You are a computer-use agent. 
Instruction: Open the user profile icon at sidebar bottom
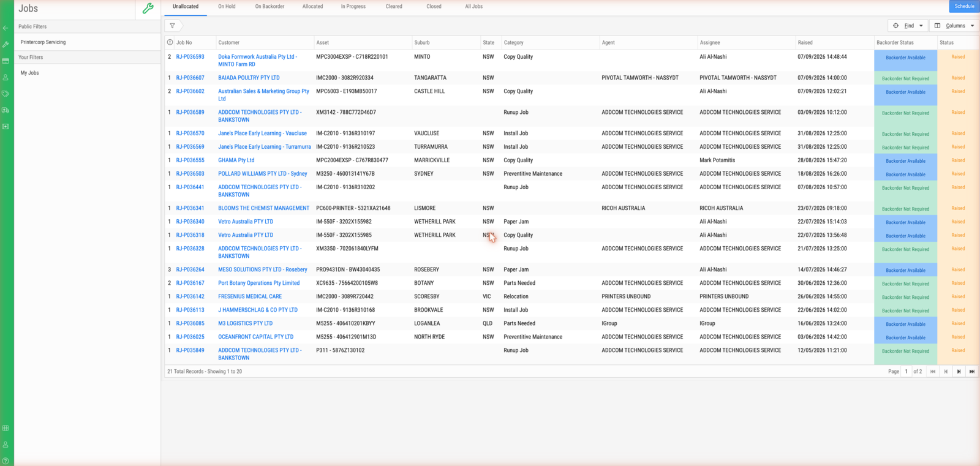pos(6,445)
